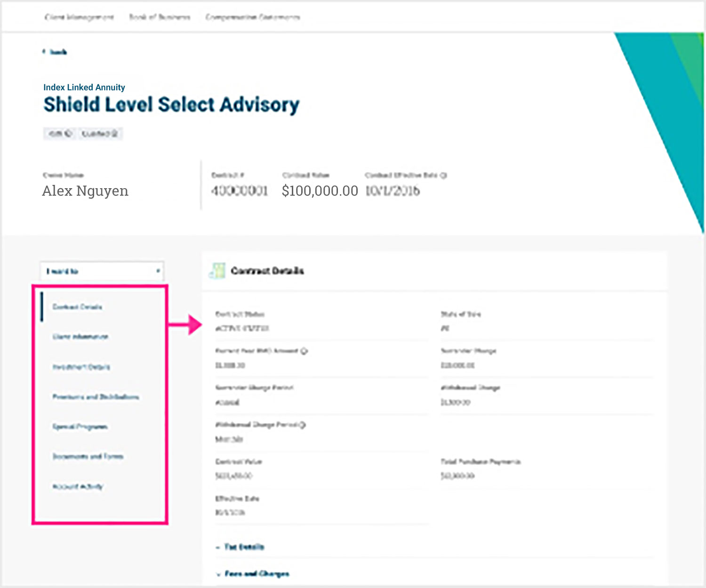Click the info icon beside Contract Effective Date
This screenshot has height=588, width=706.
point(443,175)
